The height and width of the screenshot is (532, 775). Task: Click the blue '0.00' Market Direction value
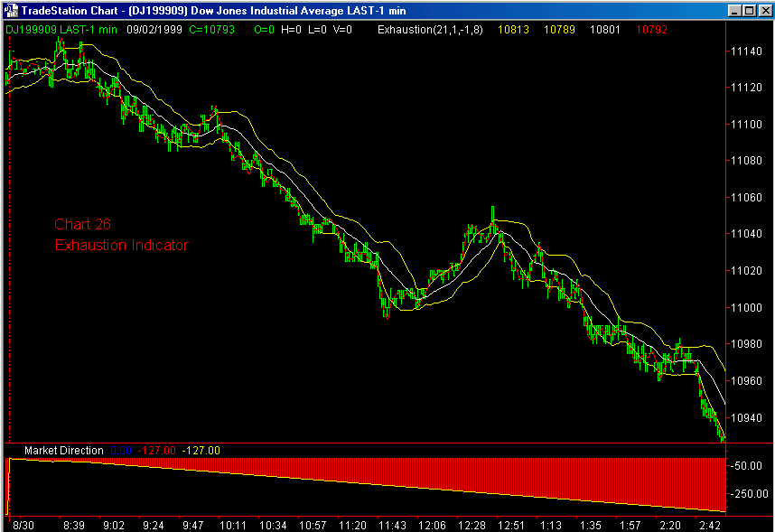point(121,451)
